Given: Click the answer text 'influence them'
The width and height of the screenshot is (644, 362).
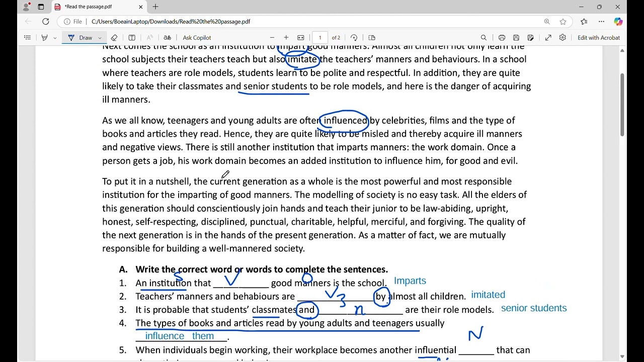Looking at the screenshot, I should [x=180, y=336].
